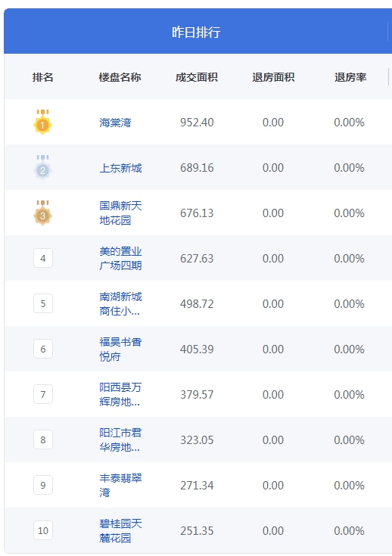Click the rank 9 number badge
Viewport: 392px width, 556px height.
click(x=43, y=485)
